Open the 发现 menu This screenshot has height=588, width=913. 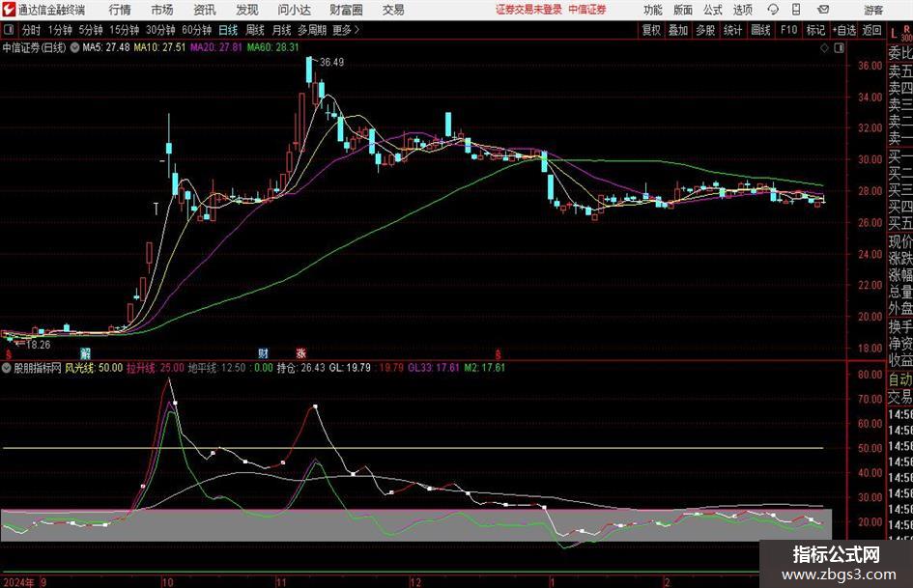pyautogui.click(x=247, y=10)
